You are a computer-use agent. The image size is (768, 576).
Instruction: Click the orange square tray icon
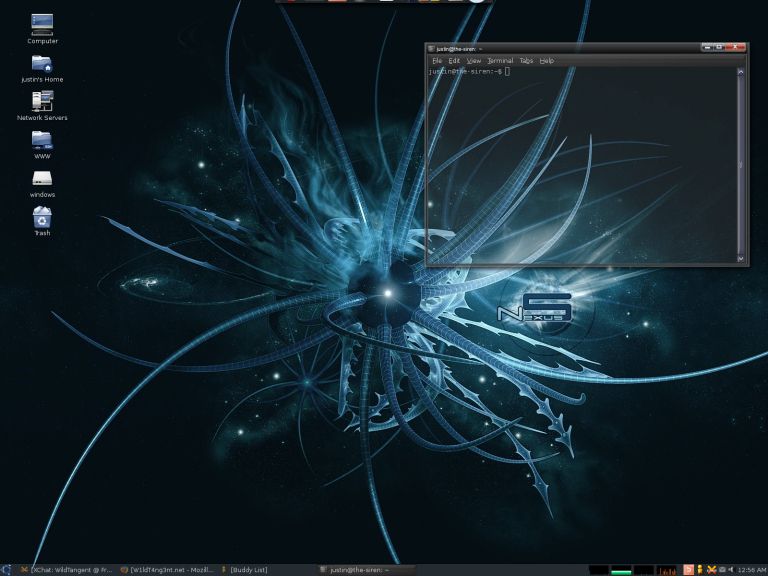[688, 570]
